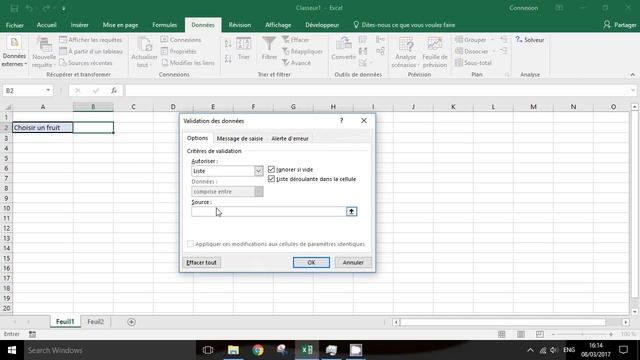Click Connexion account link

[523, 8]
